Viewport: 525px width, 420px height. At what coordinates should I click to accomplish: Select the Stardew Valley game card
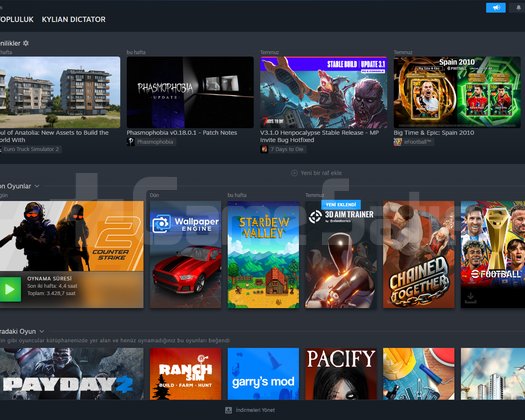pos(264,255)
